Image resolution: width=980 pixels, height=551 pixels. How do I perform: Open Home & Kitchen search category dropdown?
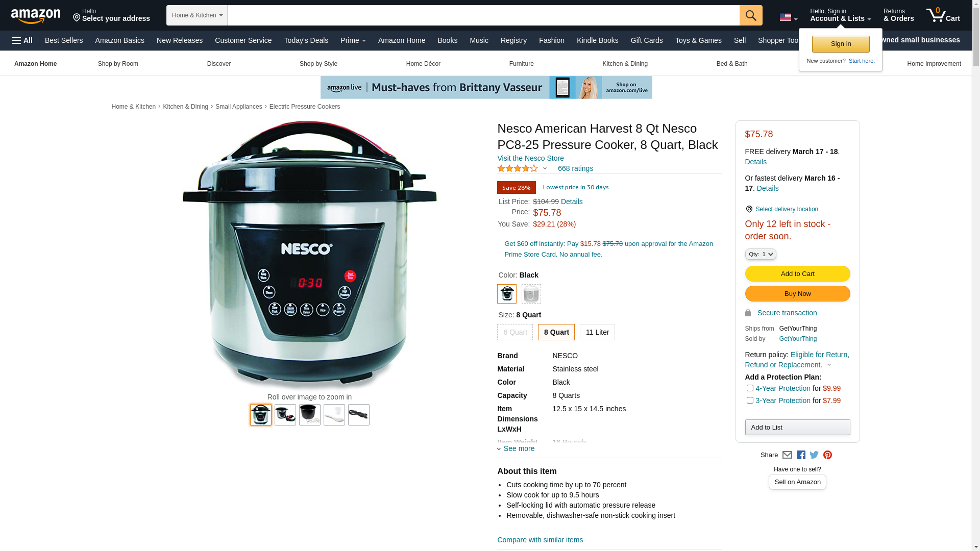point(197,15)
